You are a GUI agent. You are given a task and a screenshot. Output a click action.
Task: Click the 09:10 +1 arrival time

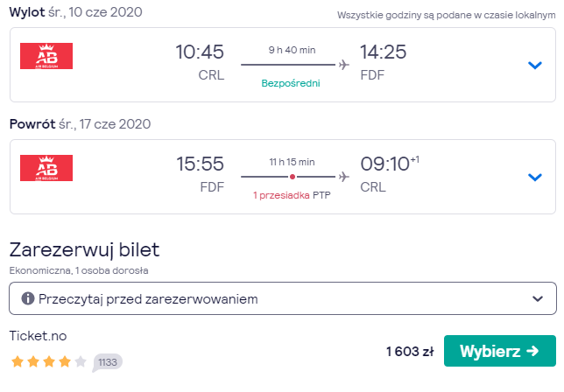pos(390,164)
